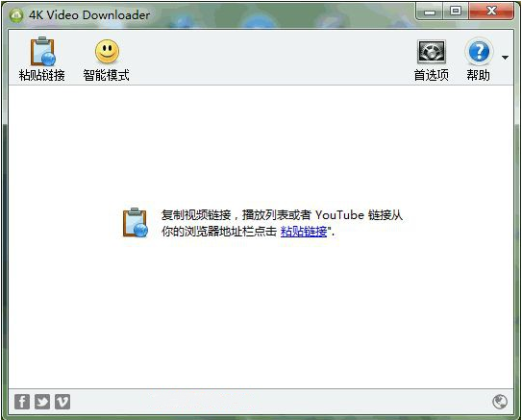The height and width of the screenshot is (420, 522).
Task: Click the globe icon at bottom right
Action: pyautogui.click(x=500, y=402)
